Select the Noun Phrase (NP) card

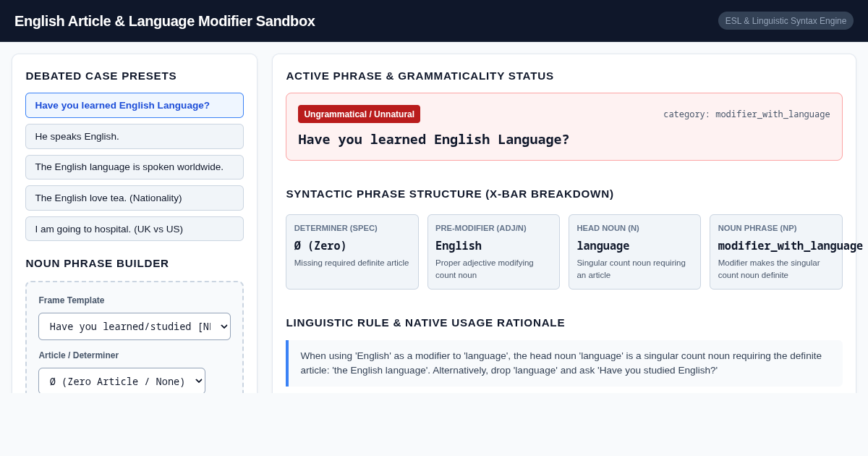coord(776,252)
